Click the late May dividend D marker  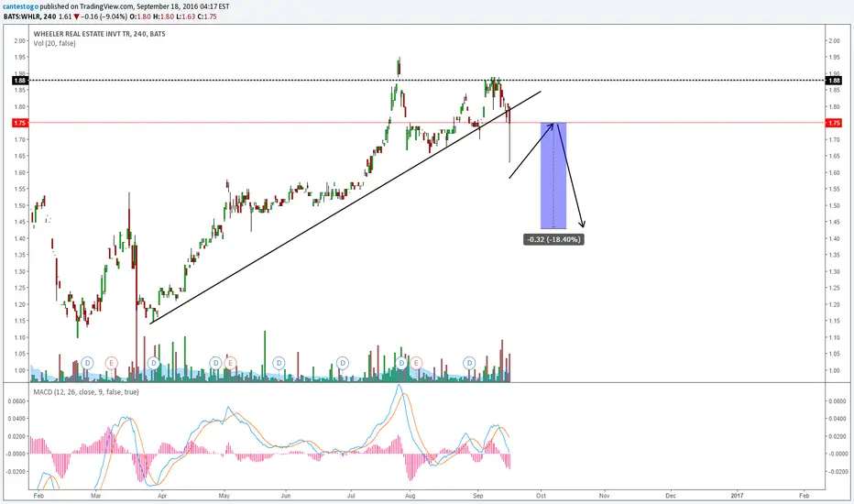pos(279,362)
